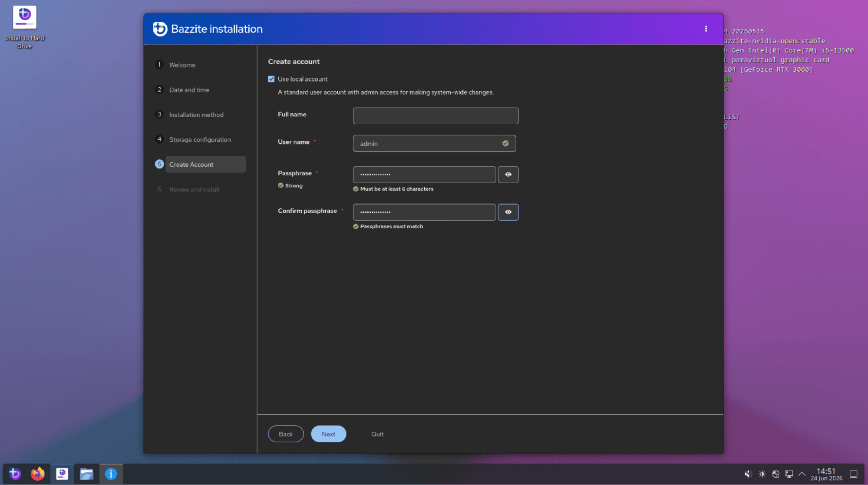Click the User name field containing admin
868x485 pixels.
434,143
